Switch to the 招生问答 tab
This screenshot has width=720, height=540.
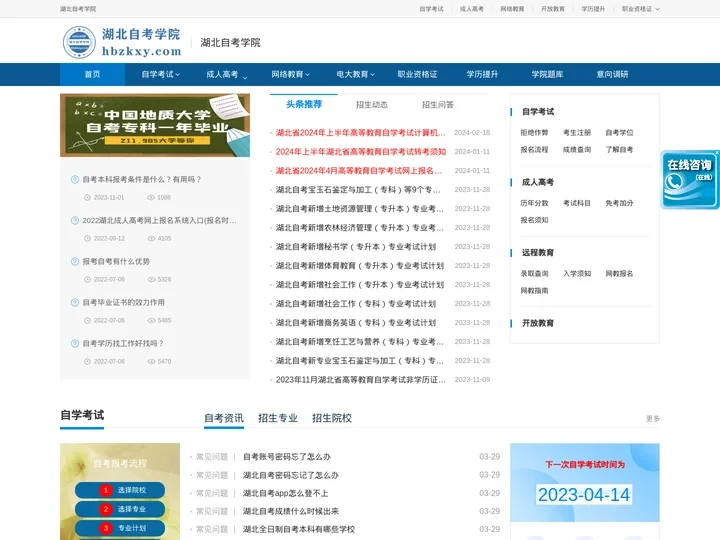[x=438, y=105]
